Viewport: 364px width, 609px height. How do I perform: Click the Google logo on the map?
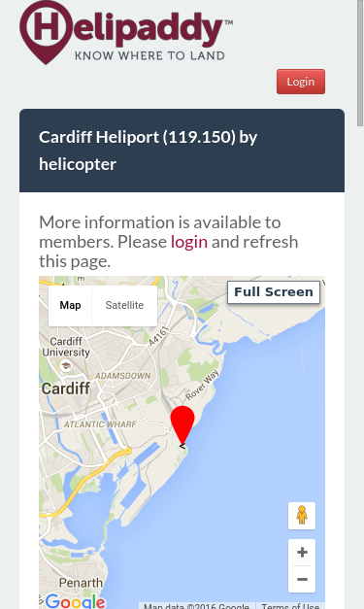tap(76, 601)
